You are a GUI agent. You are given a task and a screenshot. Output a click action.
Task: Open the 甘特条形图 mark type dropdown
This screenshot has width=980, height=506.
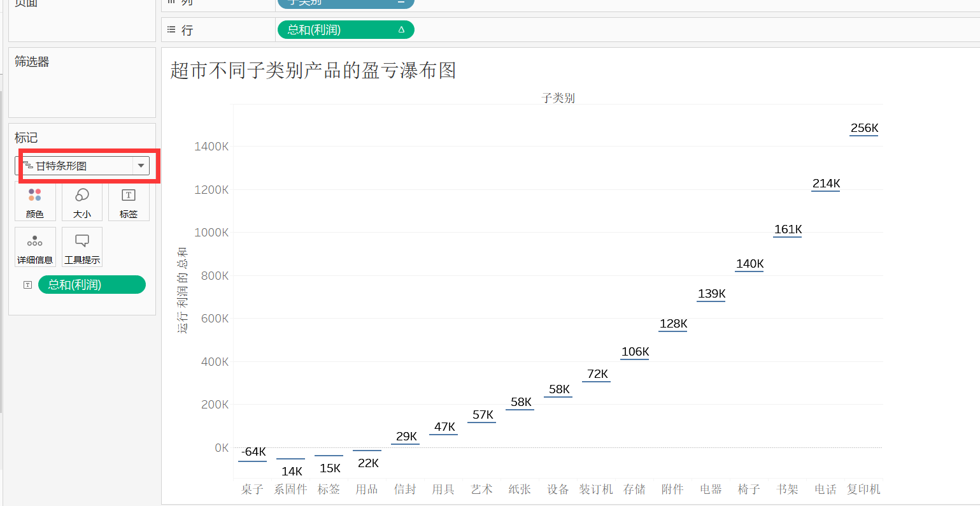point(141,165)
